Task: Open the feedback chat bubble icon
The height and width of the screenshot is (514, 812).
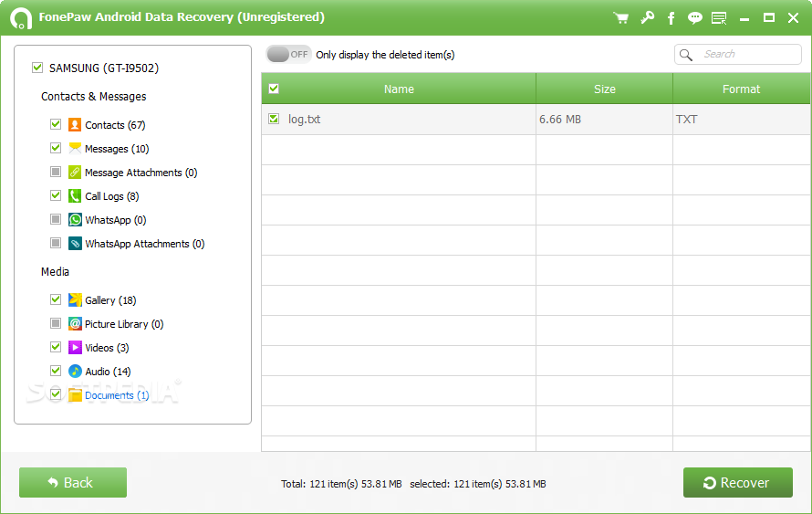Action: point(695,18)
